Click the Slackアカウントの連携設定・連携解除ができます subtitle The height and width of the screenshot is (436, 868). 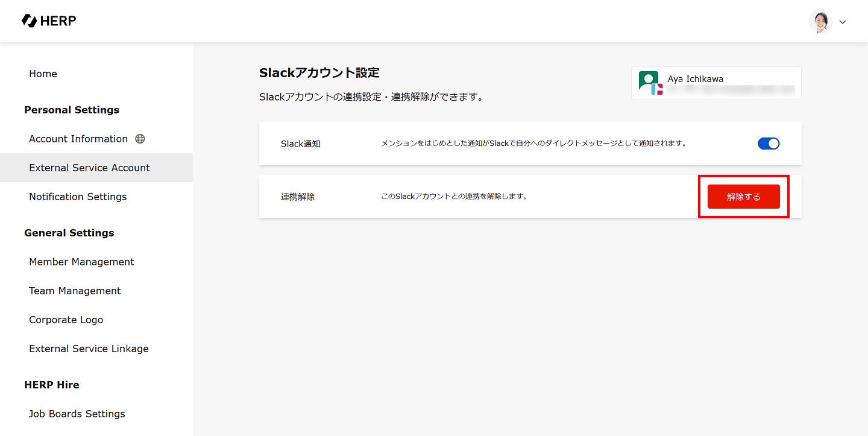pyautogui.click(x=371, y=96)
